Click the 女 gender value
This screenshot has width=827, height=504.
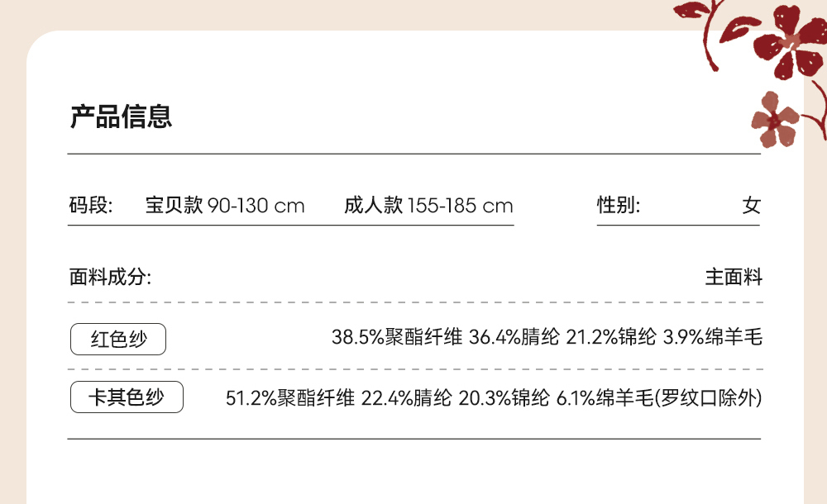(751, 205)
